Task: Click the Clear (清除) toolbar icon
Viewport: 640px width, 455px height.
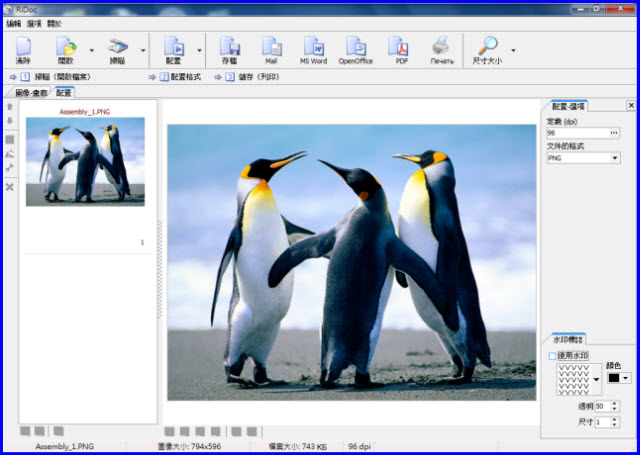Action: pos(23,48)
